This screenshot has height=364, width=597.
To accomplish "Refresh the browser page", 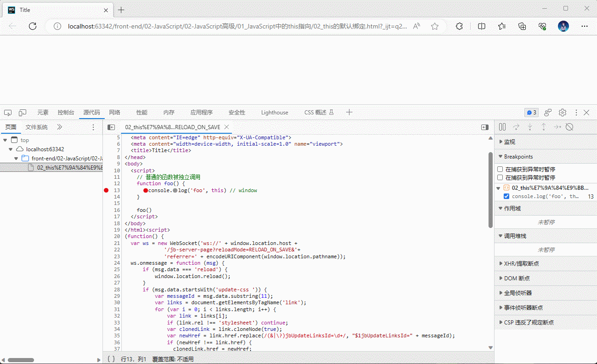I will click(x=33, y=26).
